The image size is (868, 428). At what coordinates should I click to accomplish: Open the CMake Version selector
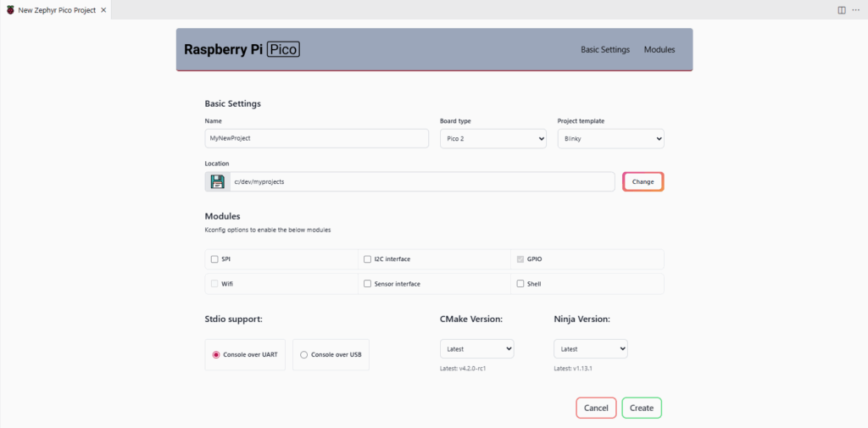pyautogui.click(x=476, y=348)
